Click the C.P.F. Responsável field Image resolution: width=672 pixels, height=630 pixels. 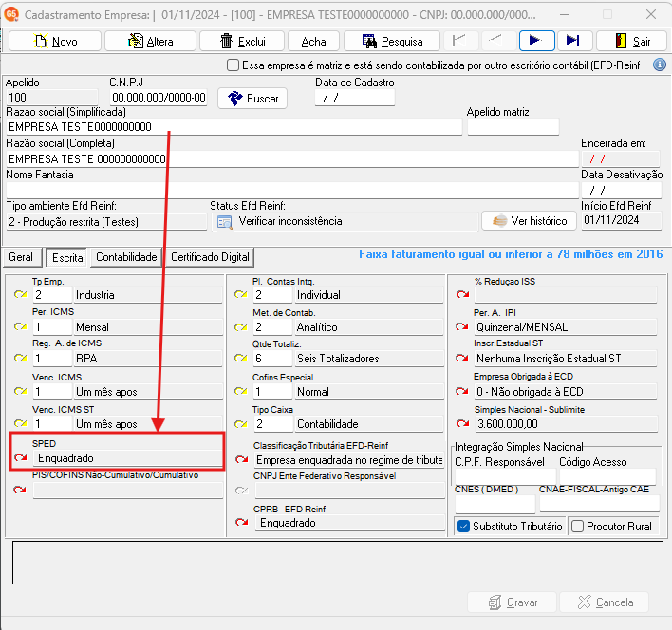(x=505, y=475)
